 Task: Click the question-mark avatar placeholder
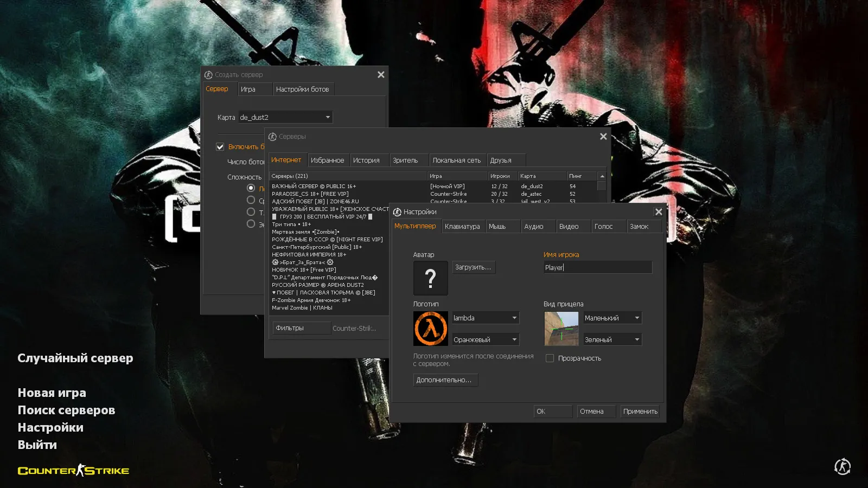(430, 278)
